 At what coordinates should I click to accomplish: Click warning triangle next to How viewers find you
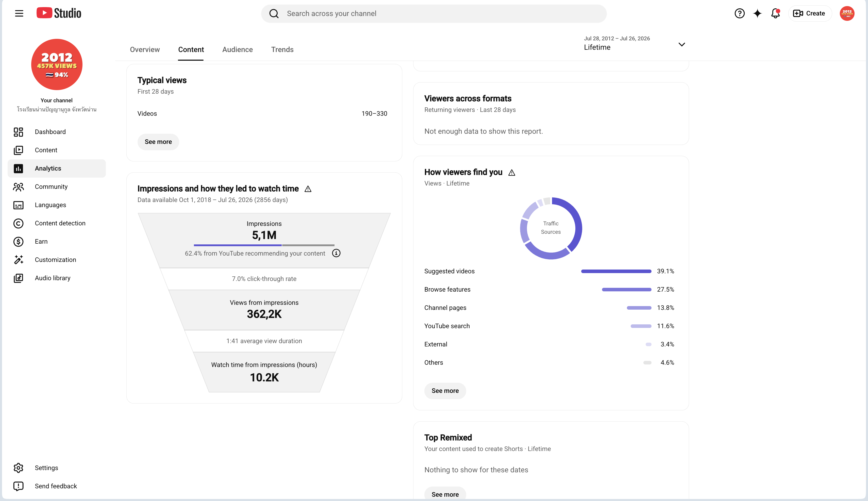512,172
